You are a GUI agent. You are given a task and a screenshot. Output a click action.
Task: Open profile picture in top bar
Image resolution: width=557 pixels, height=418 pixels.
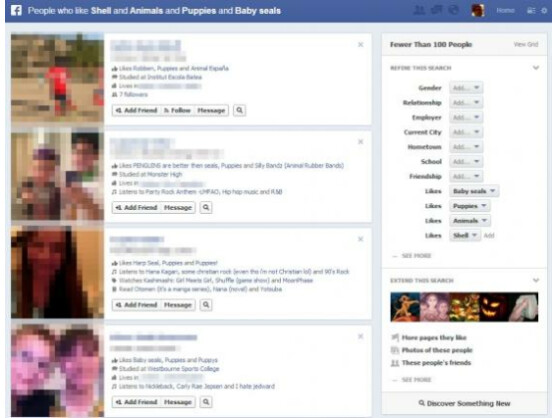[477, 10]
